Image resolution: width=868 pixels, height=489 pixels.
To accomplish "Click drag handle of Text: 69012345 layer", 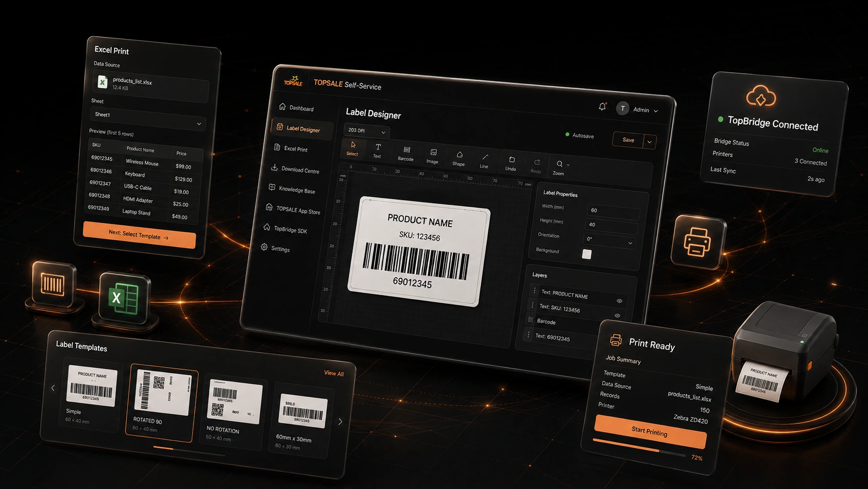I will click(x=528, y=335).
